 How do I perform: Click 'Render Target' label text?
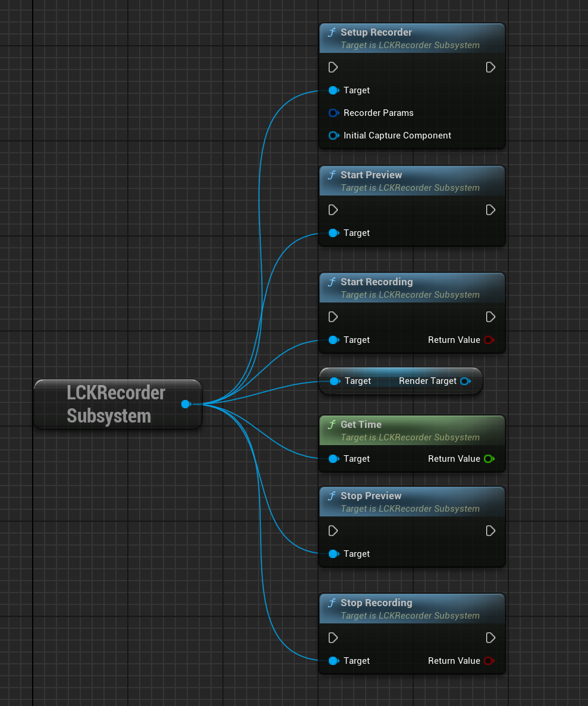tap(427, 382)
